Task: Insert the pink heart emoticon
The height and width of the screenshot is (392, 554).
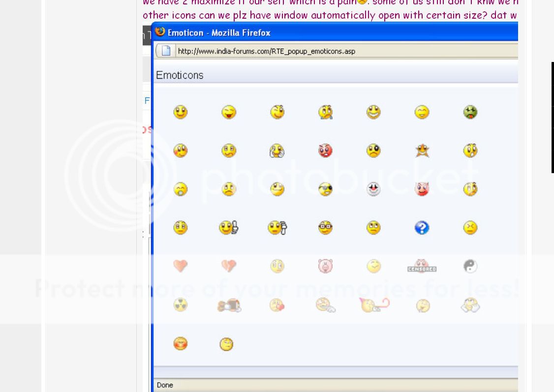Action: coord(181,266)
